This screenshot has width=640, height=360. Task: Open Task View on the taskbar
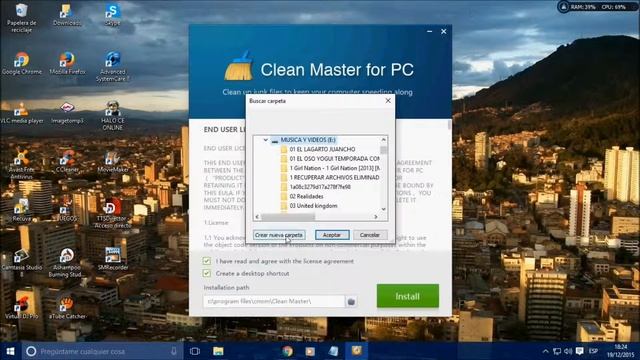tap(195, 351)
